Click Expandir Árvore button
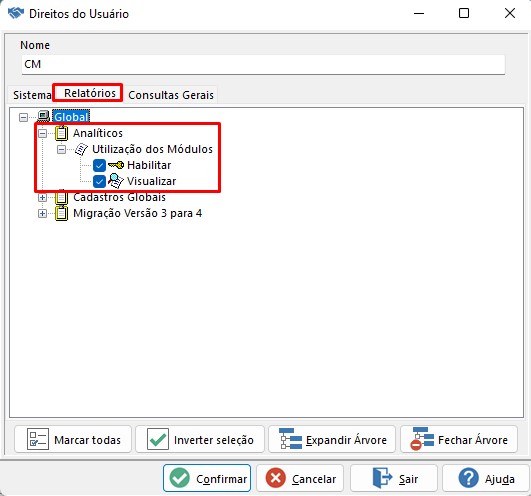The width and height of the screenshot is (531, 496). pyautogui.click(x=332, y=439)
